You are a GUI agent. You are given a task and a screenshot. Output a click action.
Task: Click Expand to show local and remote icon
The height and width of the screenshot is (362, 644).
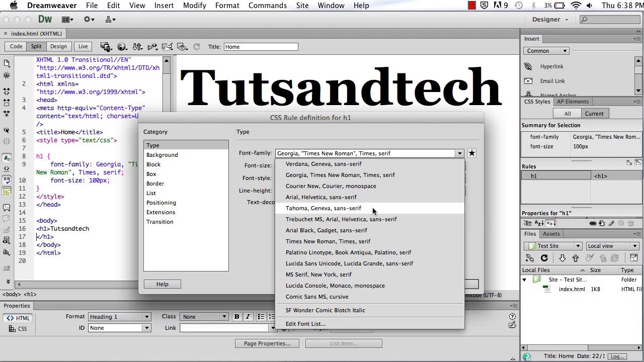[634, 258]
